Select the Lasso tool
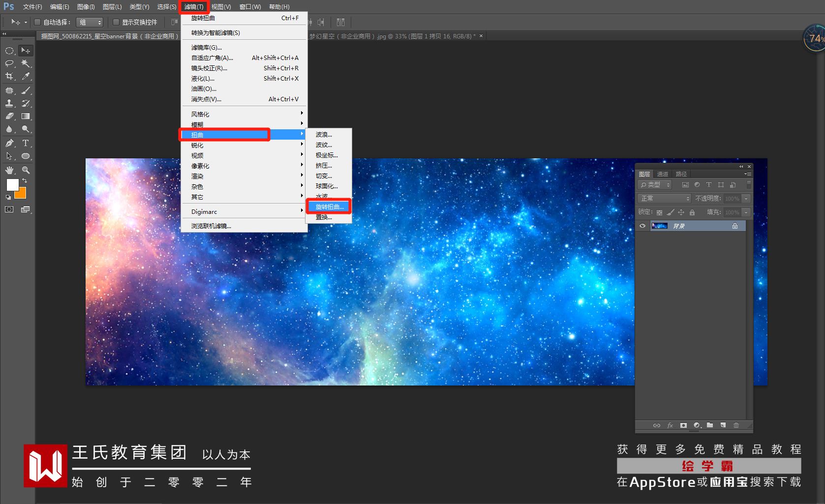The height and width of the screenshot is (504, 825). click(x=9, y=63)
